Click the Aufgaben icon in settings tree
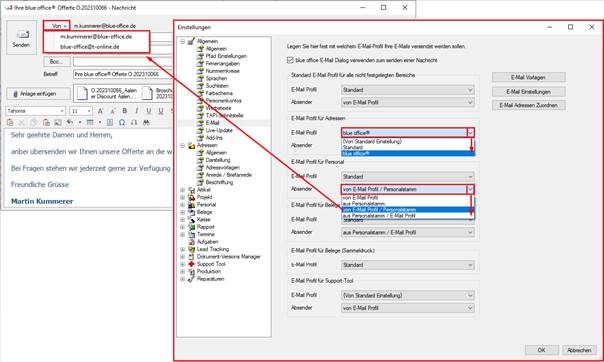Viewport: 604px width, 362px height. 191,242
